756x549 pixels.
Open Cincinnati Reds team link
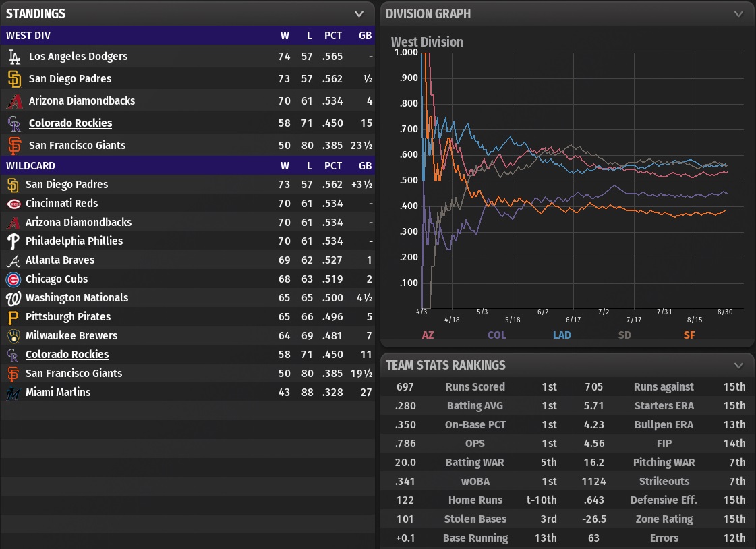(62, 204)
